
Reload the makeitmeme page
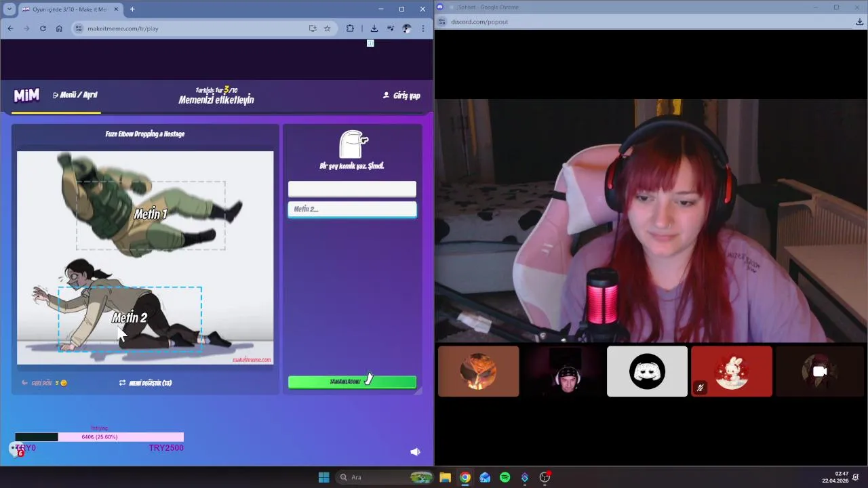[43, 28]
